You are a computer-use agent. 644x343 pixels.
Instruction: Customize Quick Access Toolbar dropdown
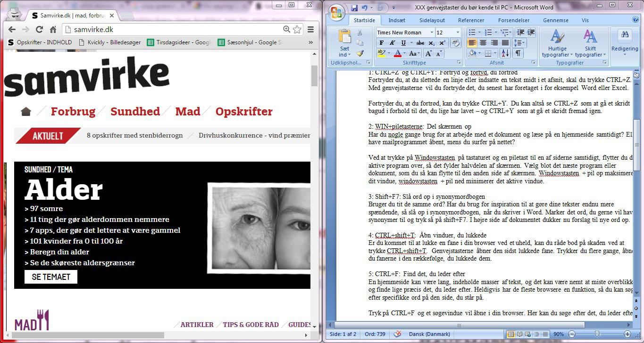393,8
